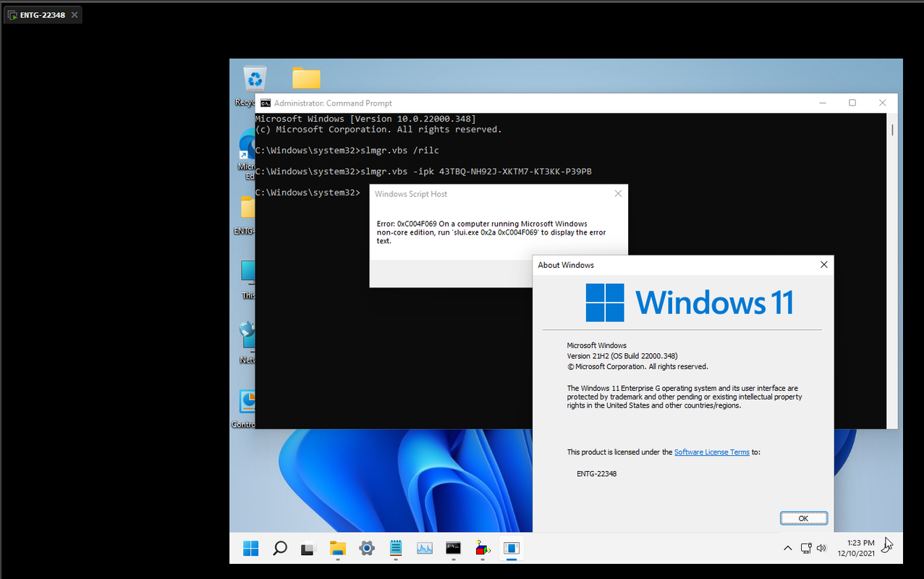Click the Windows Script Host title
This screenshot has height=579, width=924.
click(x=411, y=194)
